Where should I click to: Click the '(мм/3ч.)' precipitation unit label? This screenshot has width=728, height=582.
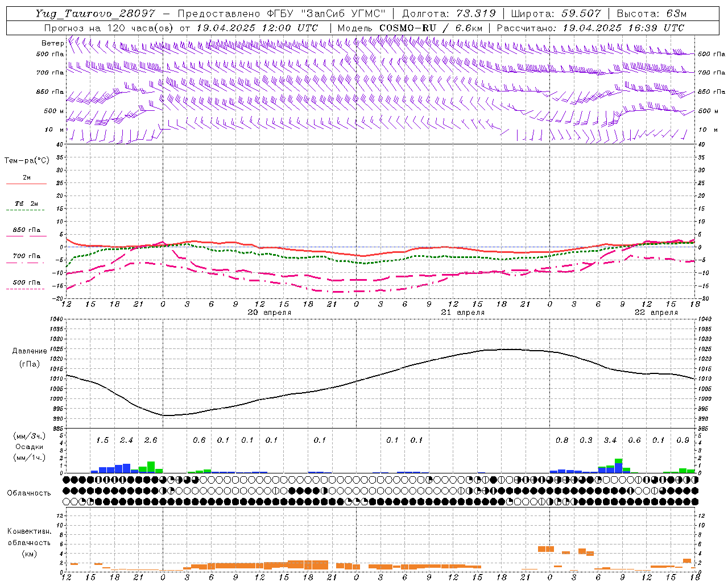(x=28, y=436)
